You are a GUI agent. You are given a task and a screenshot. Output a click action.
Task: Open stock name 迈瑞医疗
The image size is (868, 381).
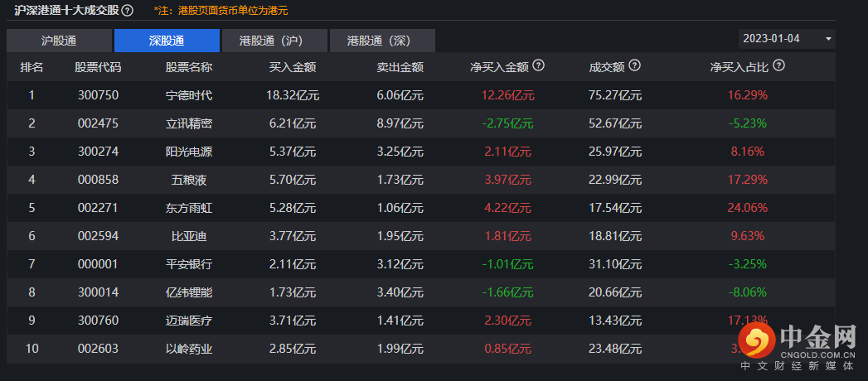189,321
